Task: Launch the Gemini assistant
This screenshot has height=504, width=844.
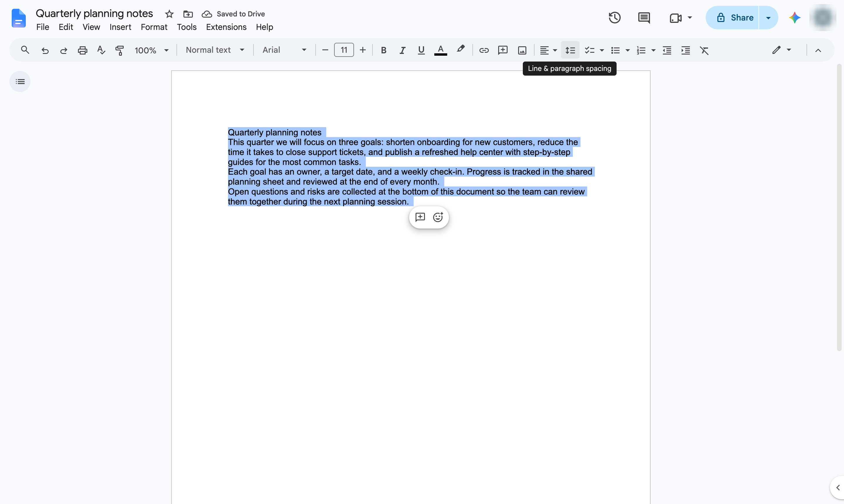Action: click(794, 18)
